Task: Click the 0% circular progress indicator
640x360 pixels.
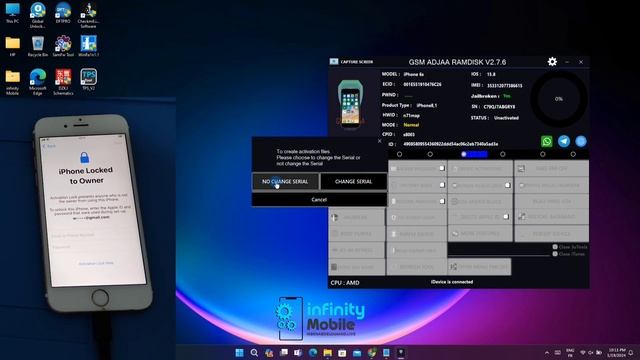Action: pyautogui.click(x=559, y=99)
